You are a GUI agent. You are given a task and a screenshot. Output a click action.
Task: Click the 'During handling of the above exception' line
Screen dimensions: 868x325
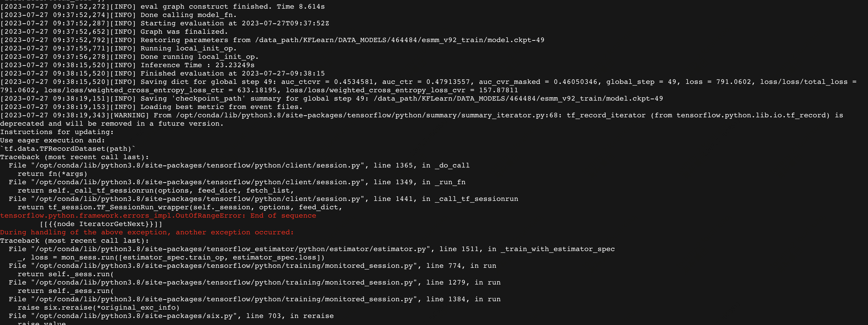(147, 232)
